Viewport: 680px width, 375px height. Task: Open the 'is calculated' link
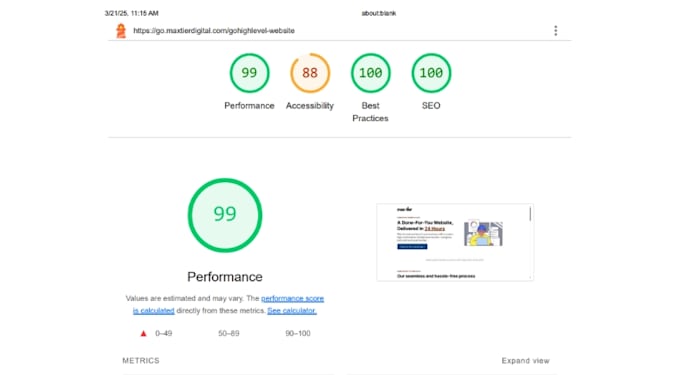[x=154, y=310]
